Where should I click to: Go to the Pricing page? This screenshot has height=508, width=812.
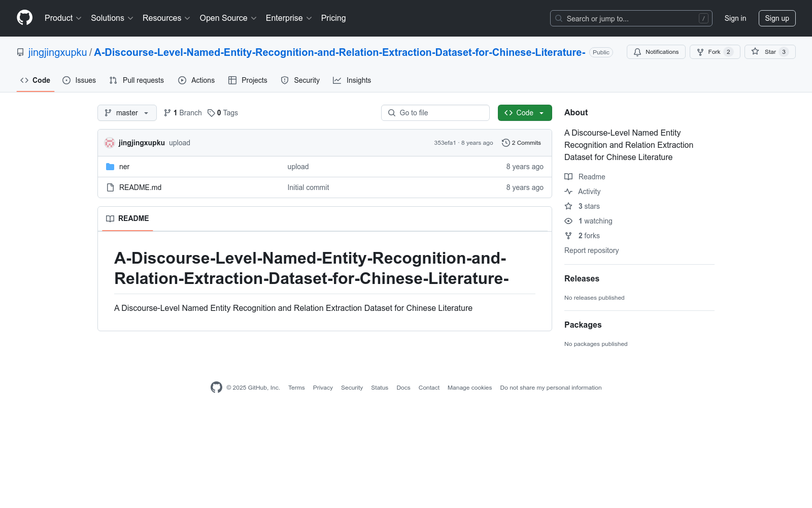tap(333, 18)
